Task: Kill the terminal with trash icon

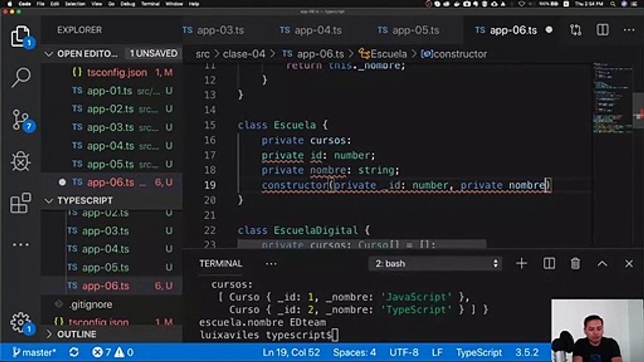Action: [575, 263]
